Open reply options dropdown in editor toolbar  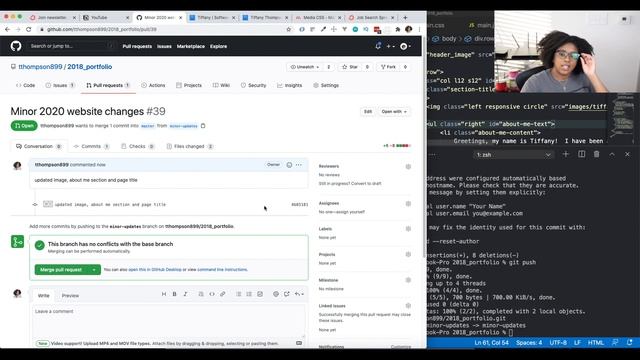pos(299,294)
